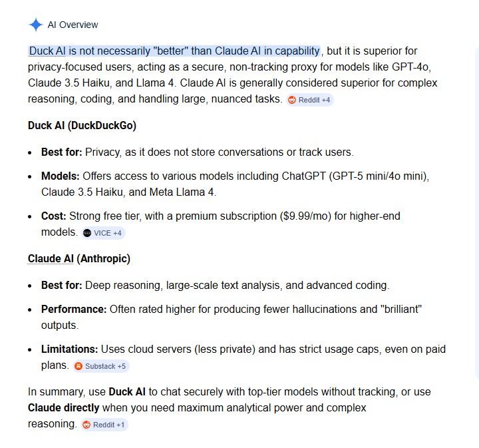479x448 pixels.
Task: Expand the Substack +5 sources chip
Action: 100,366
